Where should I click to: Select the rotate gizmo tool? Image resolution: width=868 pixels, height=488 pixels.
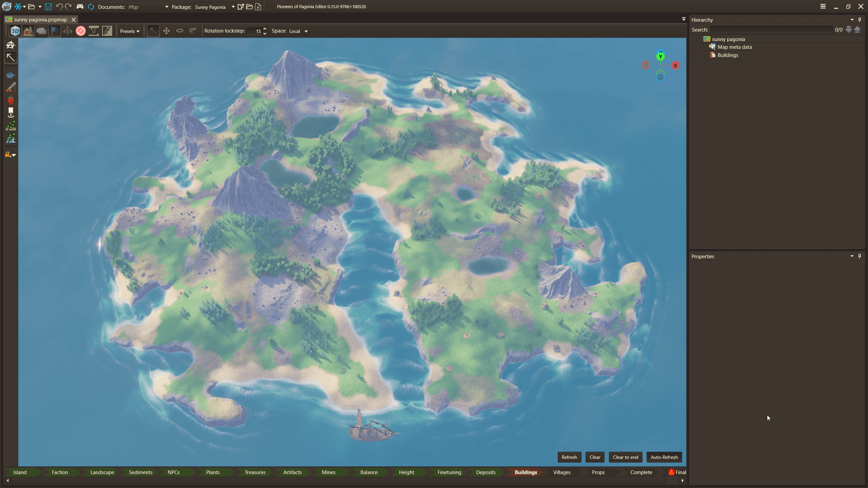click(x=180, y=31)
